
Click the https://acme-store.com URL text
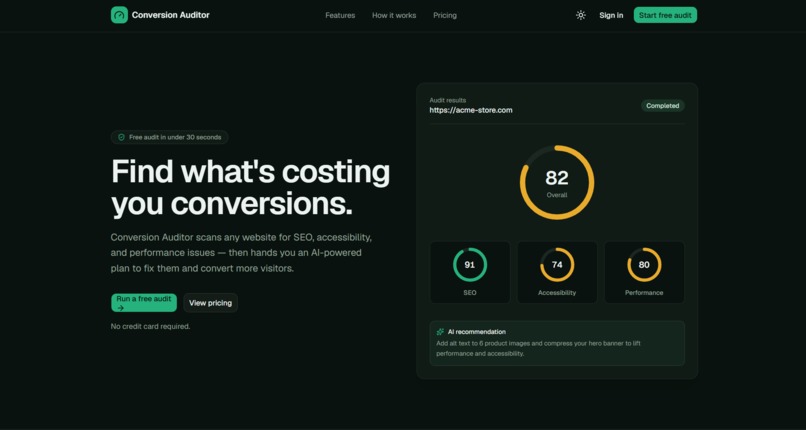click(471, 110)
